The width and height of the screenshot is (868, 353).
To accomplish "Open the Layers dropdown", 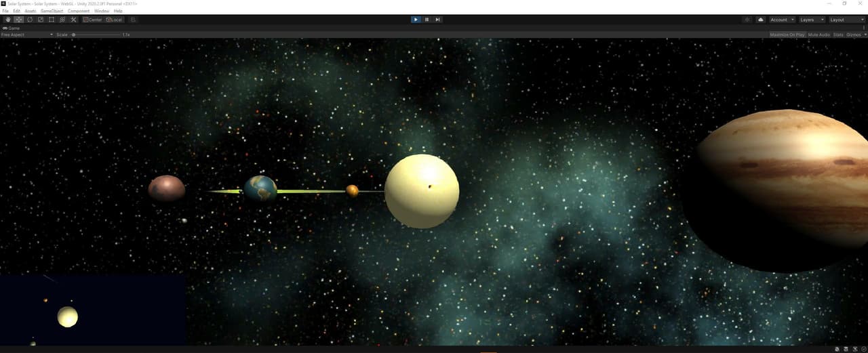I will tap(812, 20).
